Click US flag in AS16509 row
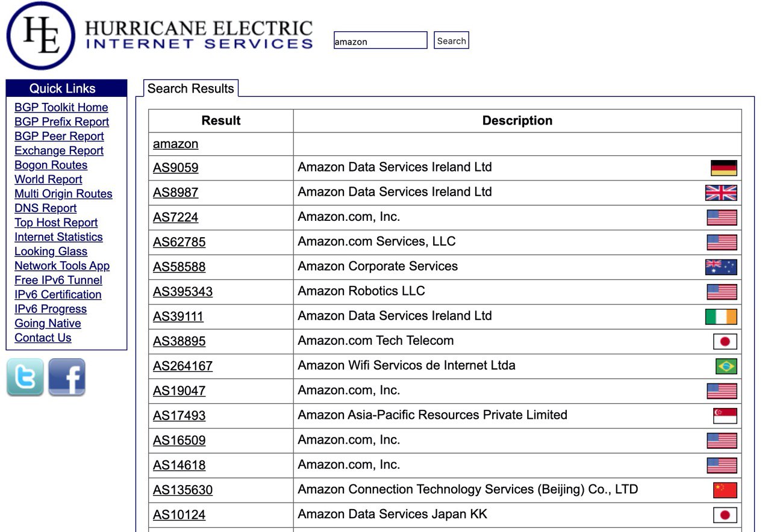This screenshot has height=532, width=771. [x=722, y=441]
